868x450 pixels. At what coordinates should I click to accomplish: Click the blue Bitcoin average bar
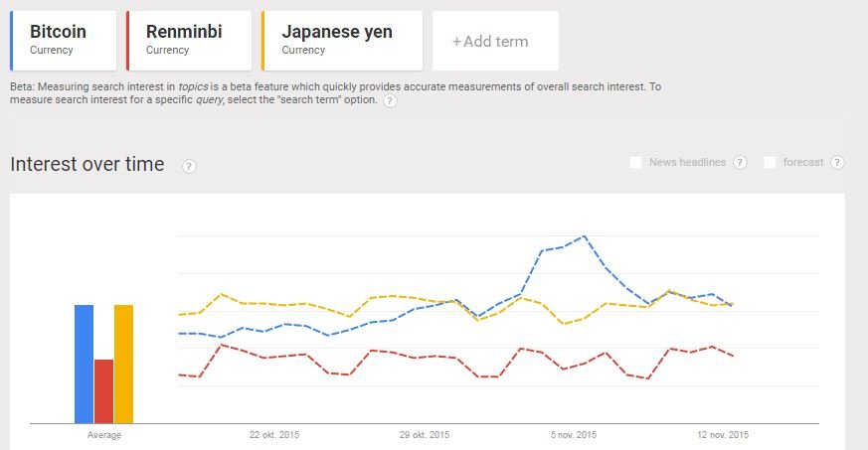[x=84, y=364]
